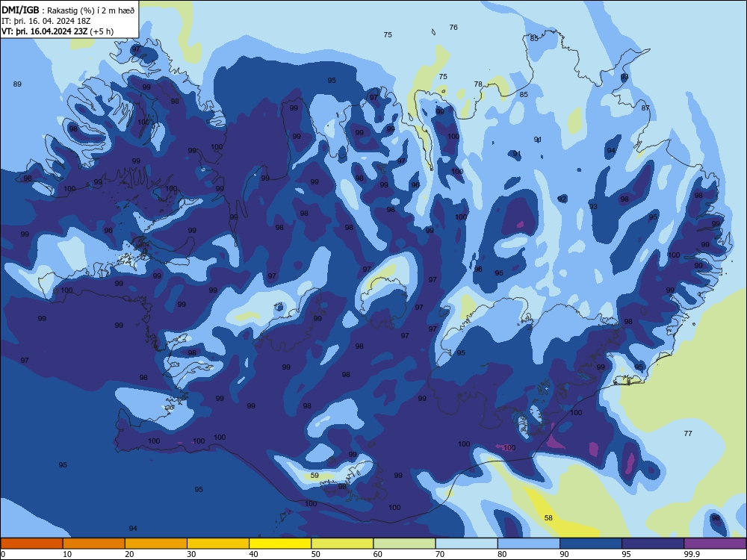Image resolution: width=747 pixels, height=560 pixels.
Task: Click the initial-time line "IT: þri. 16. 04. 2024 18Z"
Action: [46, 21]
